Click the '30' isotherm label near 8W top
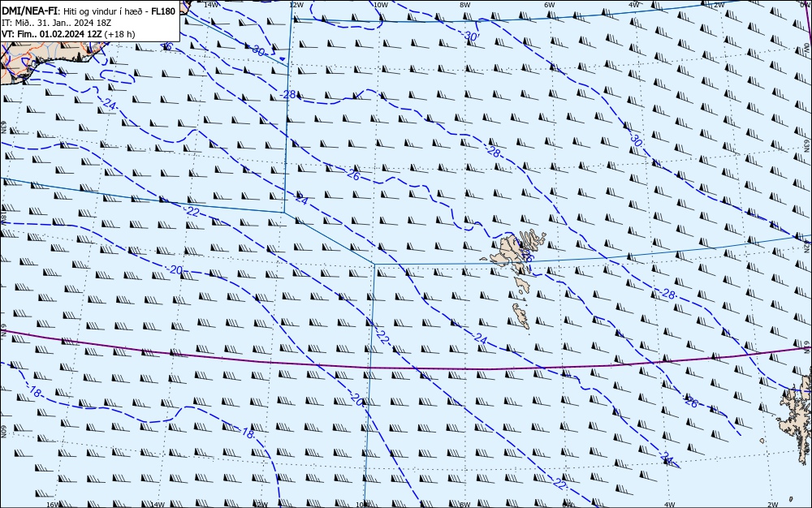Viewport: 812px width, 508px height. (471, 36)
